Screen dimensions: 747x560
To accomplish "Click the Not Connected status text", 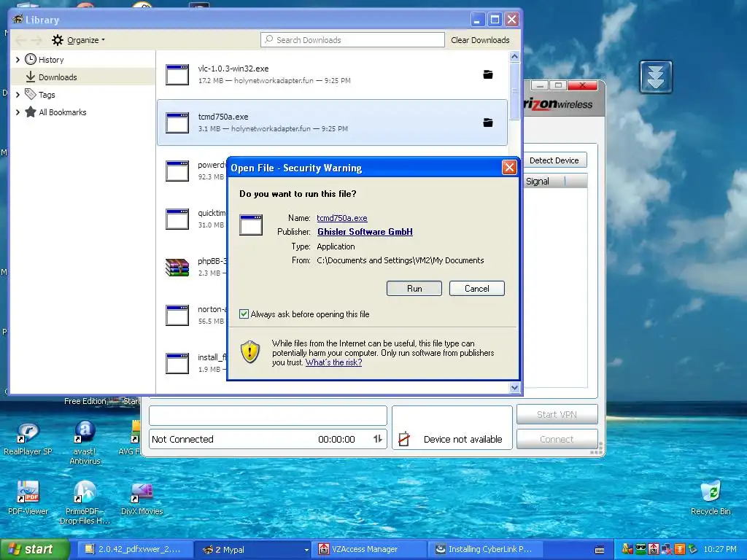I will coord(182,439).
